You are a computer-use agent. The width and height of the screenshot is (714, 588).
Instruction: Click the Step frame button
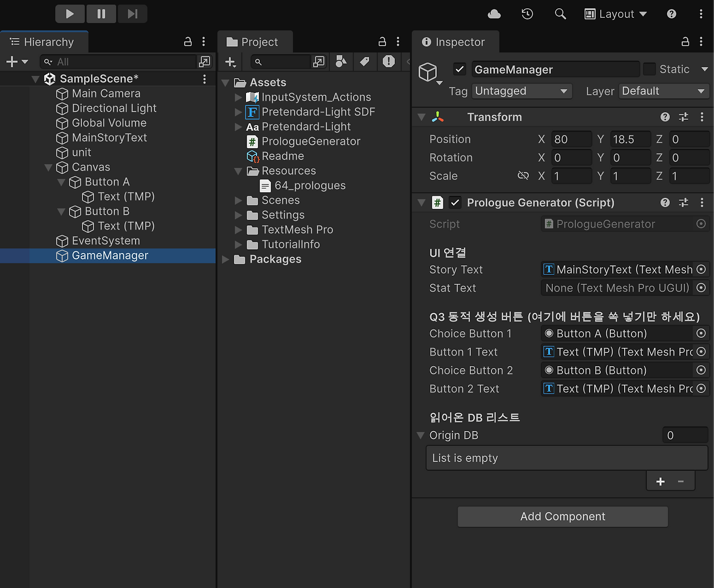click(x=132, y=13)
